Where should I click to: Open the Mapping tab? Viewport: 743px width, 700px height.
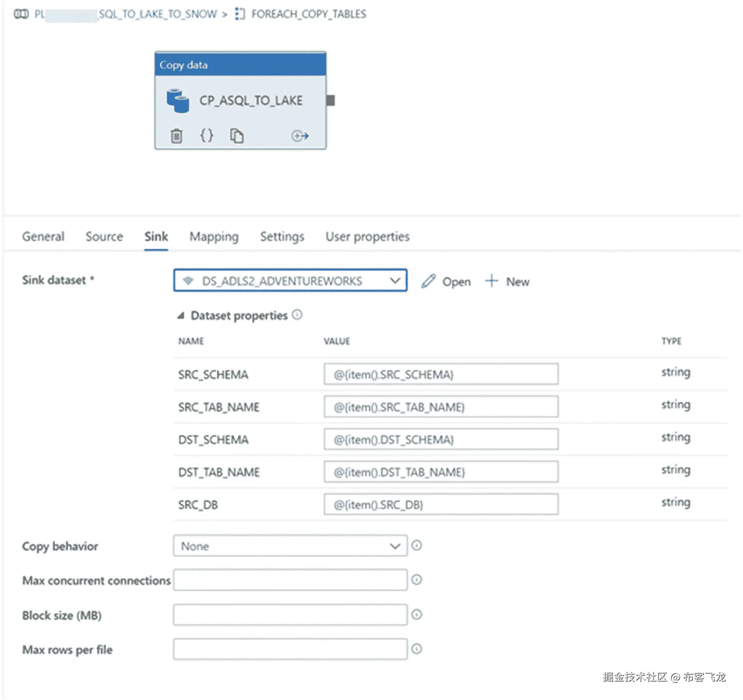pos(214,236)
